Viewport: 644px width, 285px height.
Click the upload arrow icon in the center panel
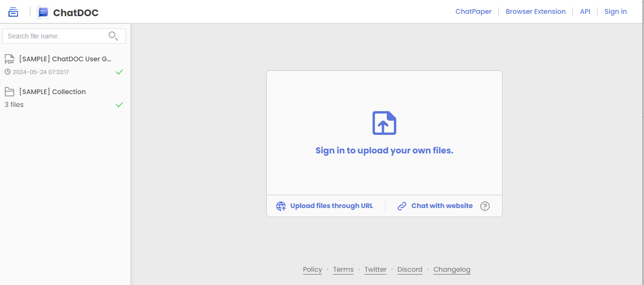(x=384, y=123)
